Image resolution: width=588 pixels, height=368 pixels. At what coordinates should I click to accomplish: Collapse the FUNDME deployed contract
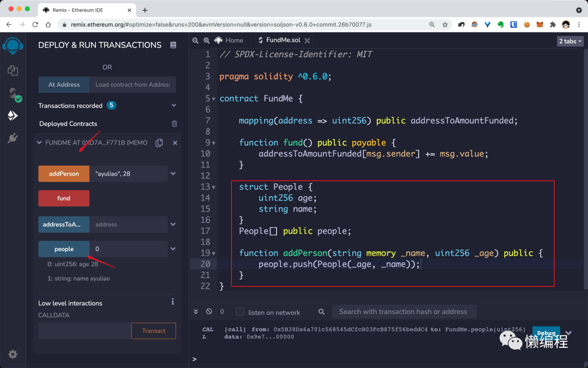39,143
